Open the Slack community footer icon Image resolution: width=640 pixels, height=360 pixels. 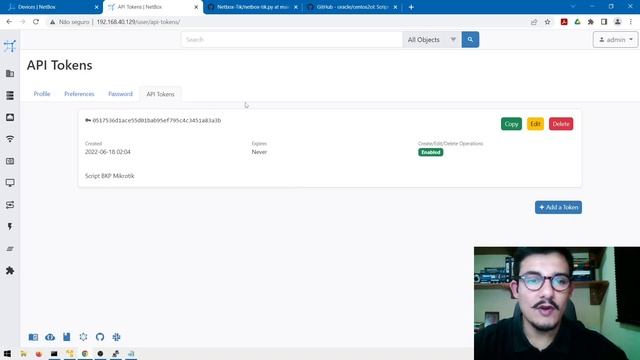tap(116, 337)
